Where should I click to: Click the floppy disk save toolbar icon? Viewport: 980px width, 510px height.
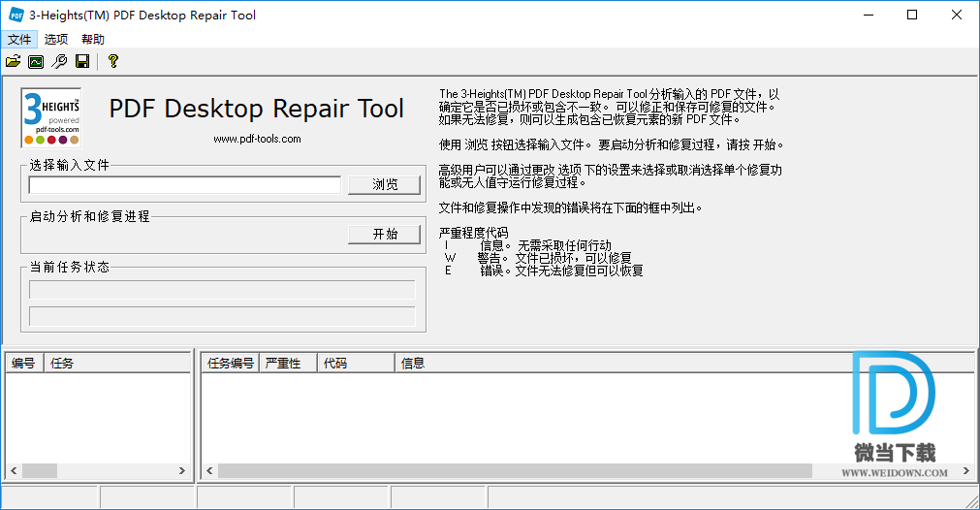pyautogui.click(x=82, y=61)
